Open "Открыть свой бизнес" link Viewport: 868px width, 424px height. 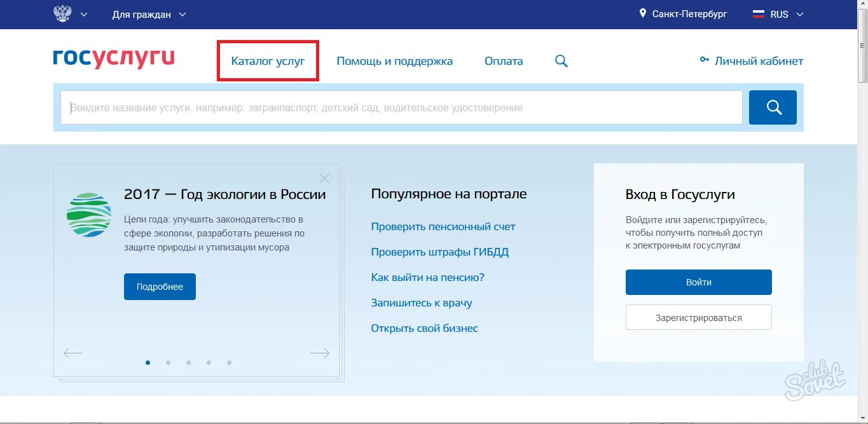pyautogui.click(x=425, y=329)
